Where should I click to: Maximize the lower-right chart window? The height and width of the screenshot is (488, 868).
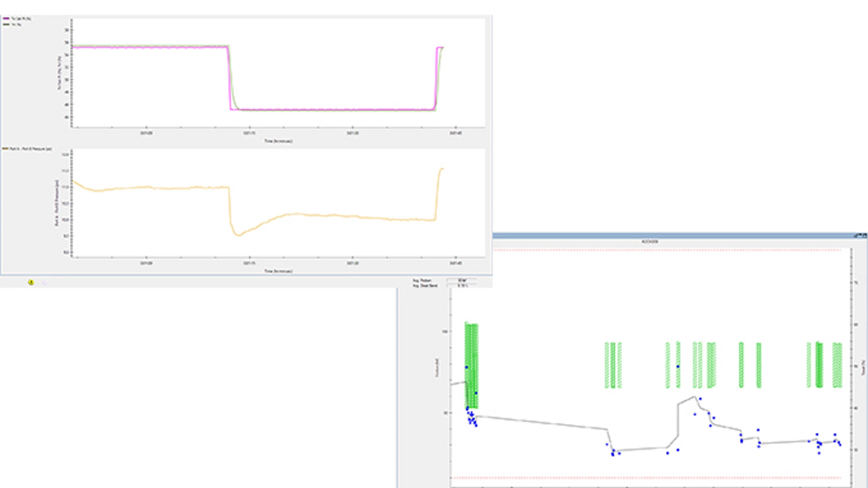point(865,236)
